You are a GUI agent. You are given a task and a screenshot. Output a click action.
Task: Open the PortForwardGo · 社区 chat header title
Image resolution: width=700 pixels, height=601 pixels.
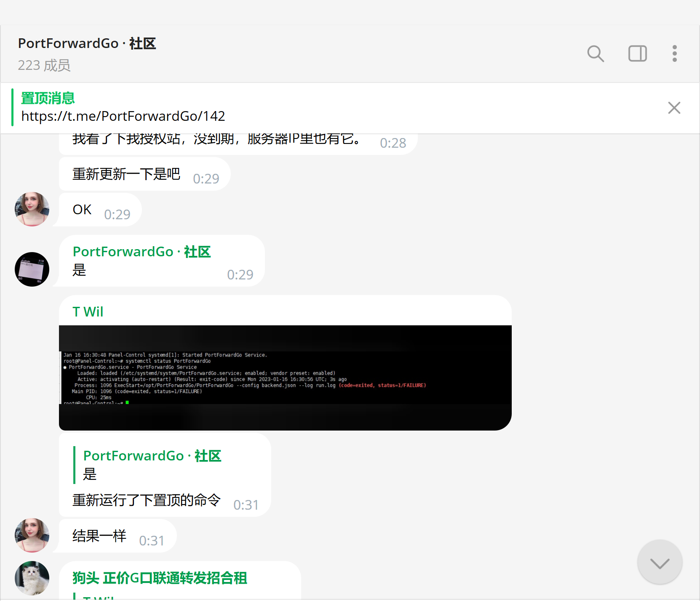pyautogui.click(x=87, y=43)
